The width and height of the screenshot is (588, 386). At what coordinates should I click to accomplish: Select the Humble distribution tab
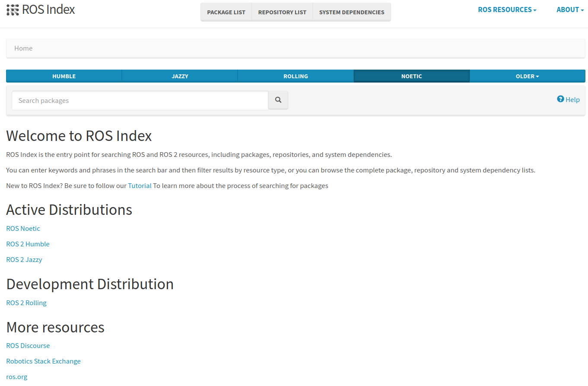(64, 76)
